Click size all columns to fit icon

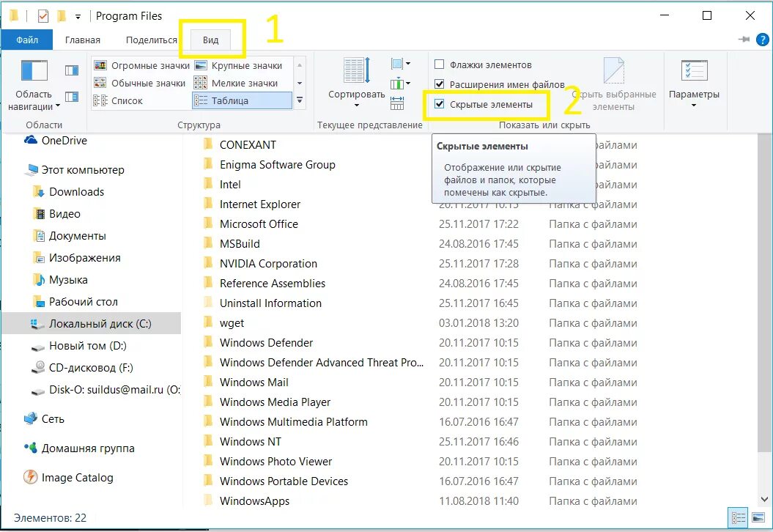[397, 103]
